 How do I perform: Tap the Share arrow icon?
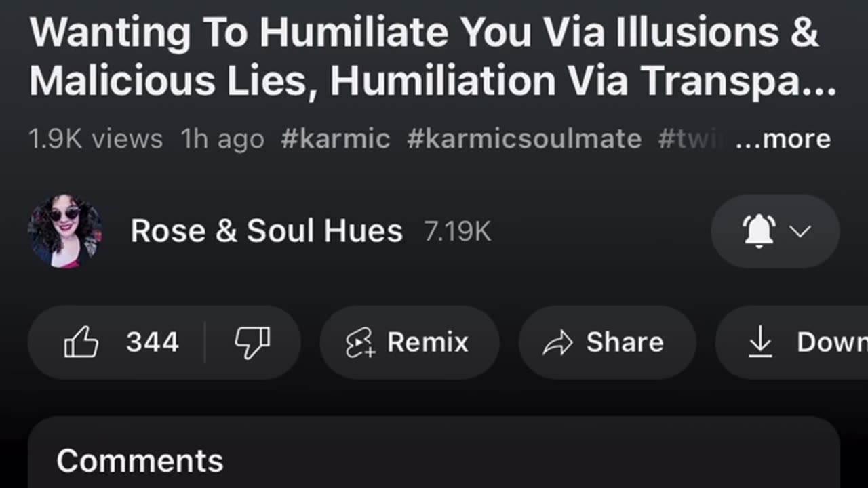click(x=558, y=343)
